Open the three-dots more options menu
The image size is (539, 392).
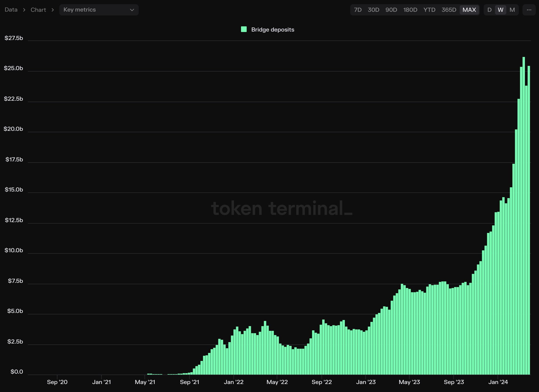point(529,10)
